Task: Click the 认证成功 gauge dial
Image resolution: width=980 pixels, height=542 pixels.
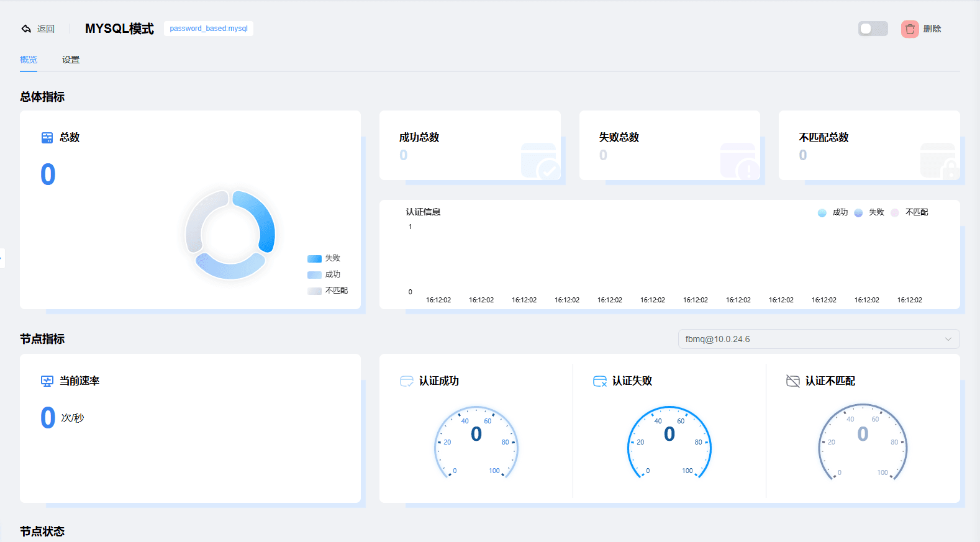Action: tap(476, 442)
